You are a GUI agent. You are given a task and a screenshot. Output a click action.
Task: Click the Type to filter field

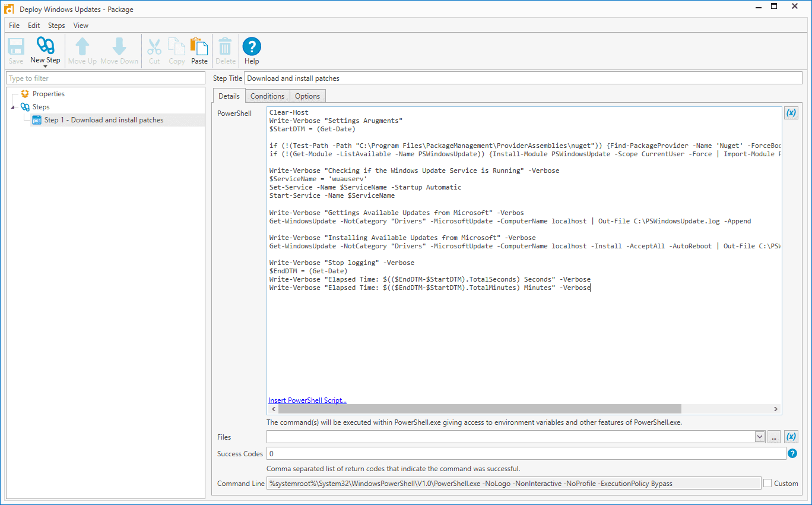coord(105,78)
